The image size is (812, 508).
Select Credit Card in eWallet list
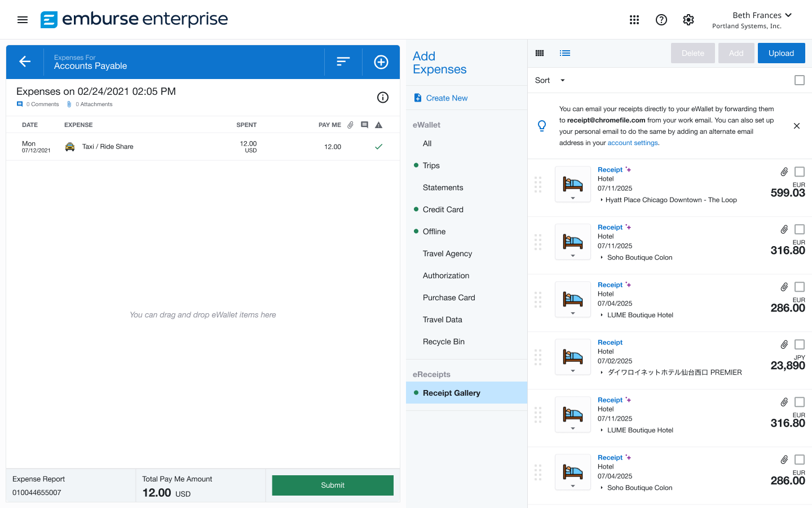[443, 209]
